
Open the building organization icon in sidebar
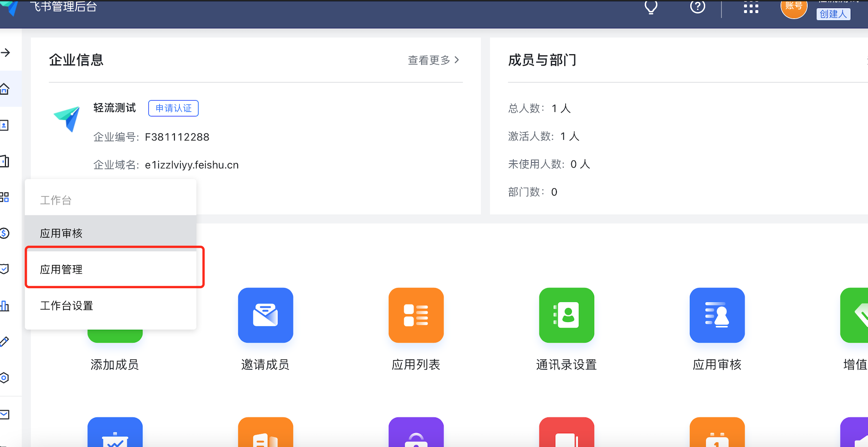click(x=5, y=161)
